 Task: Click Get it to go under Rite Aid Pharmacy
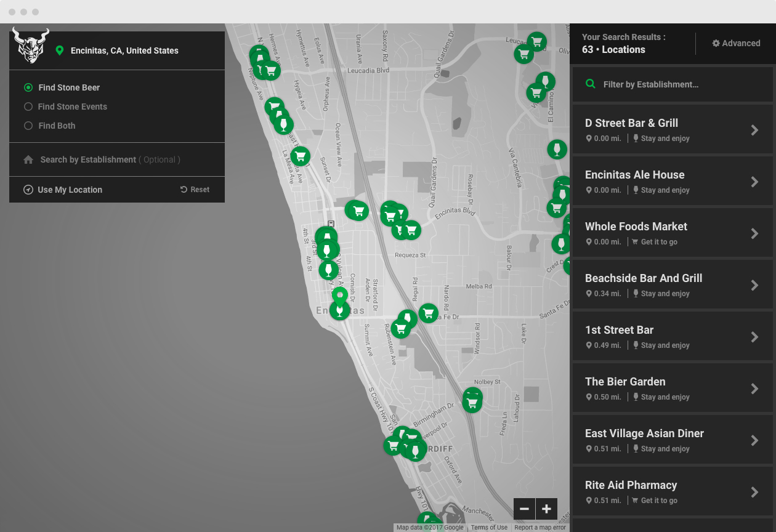[659, 501]
